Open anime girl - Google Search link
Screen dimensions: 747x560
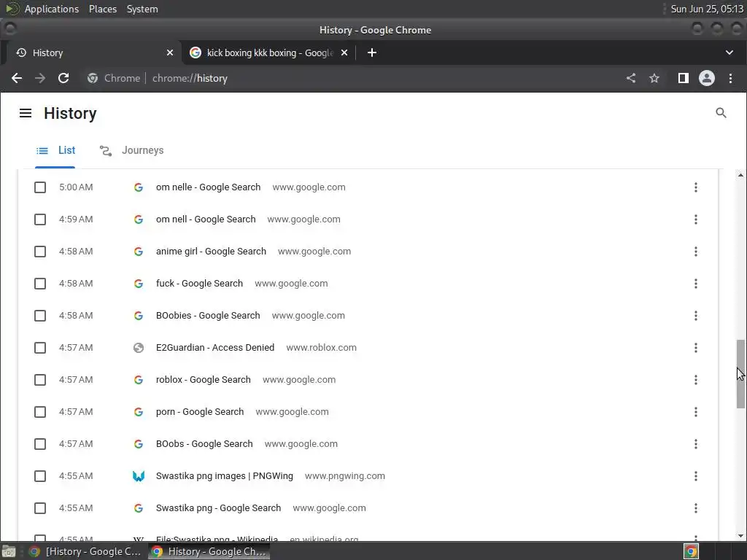(211, 252)
